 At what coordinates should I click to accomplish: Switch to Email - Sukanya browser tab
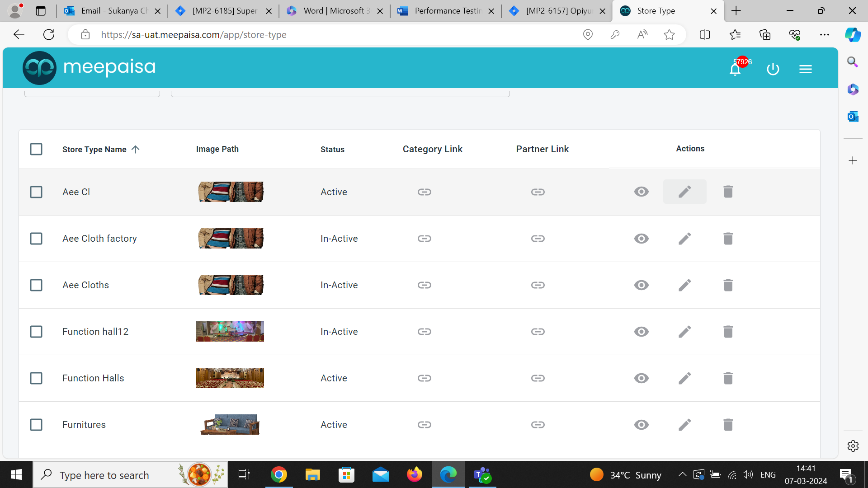[x=111, y=11]
